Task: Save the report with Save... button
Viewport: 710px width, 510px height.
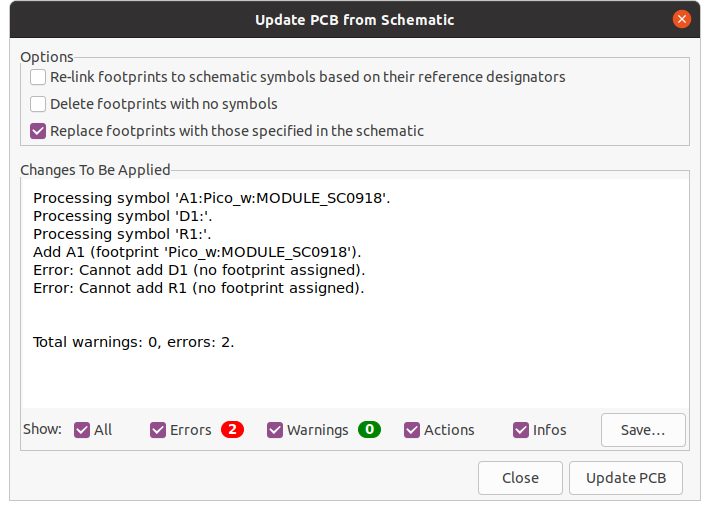Action: (643, 430)
